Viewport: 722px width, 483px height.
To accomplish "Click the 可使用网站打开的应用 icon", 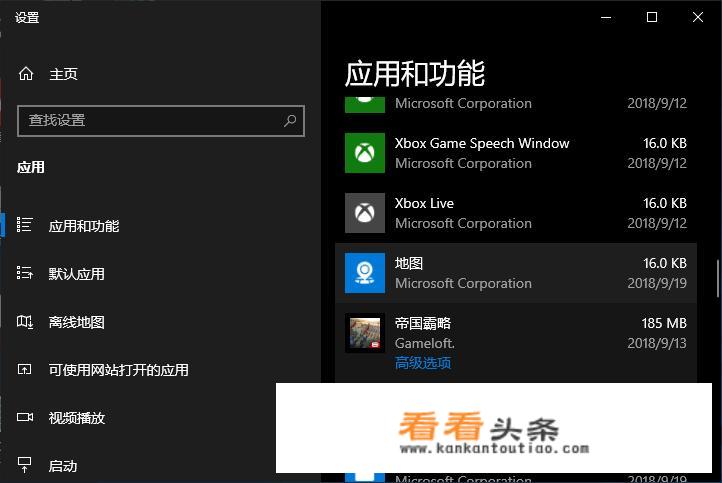I will pyautogui.click(x=24, y=369).
